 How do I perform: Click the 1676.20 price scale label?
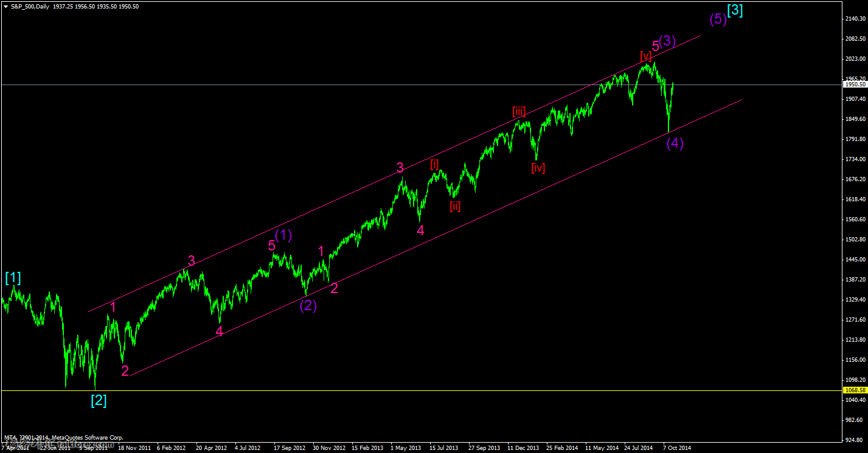[x=854, y=179]
